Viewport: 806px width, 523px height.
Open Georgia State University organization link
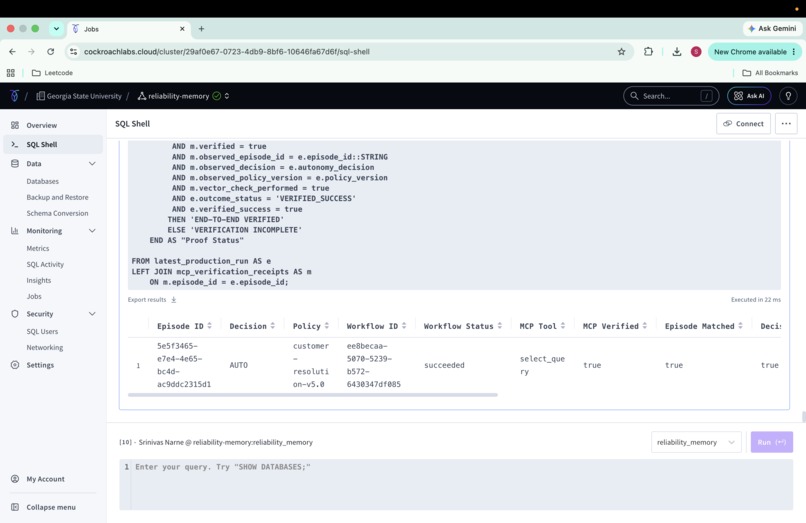[79, 96]
